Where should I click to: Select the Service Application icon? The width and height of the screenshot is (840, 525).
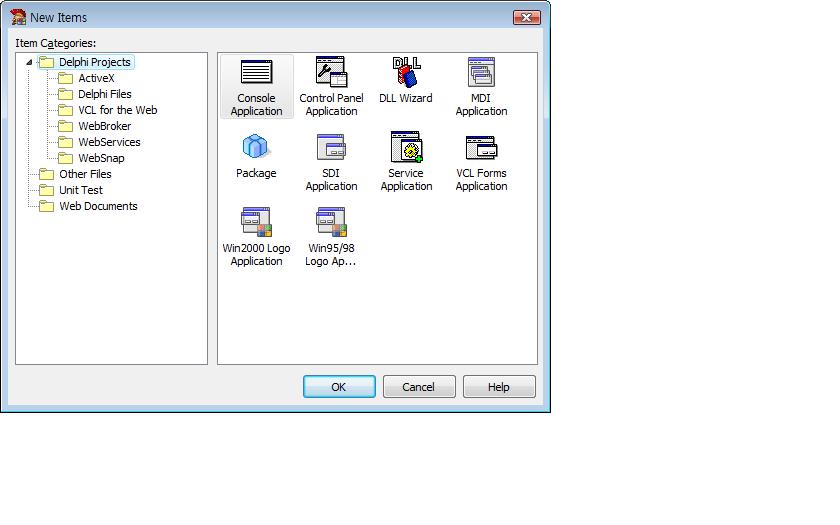[x=406, y=148]
